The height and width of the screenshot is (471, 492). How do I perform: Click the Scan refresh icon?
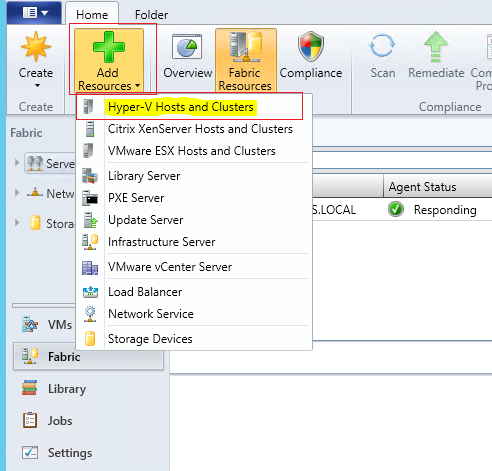(382, 46)
